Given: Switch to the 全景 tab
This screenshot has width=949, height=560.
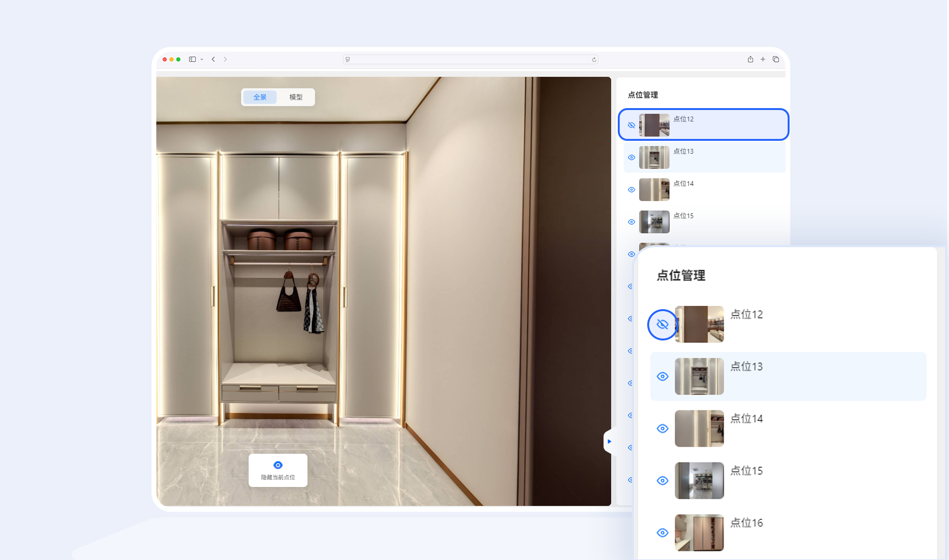Looking at the screenshot, I should 260,97.
